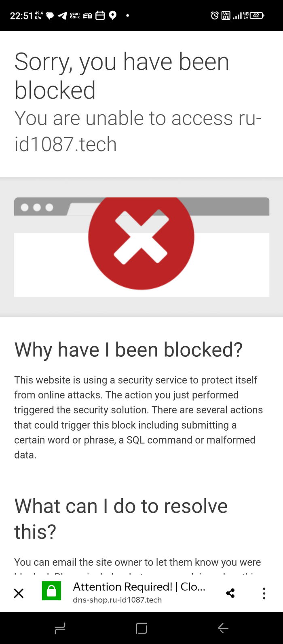The height and width of the screenshot is (644, 283).
Task: Tap the chat bubble notification icon
Action: (50, 16)
